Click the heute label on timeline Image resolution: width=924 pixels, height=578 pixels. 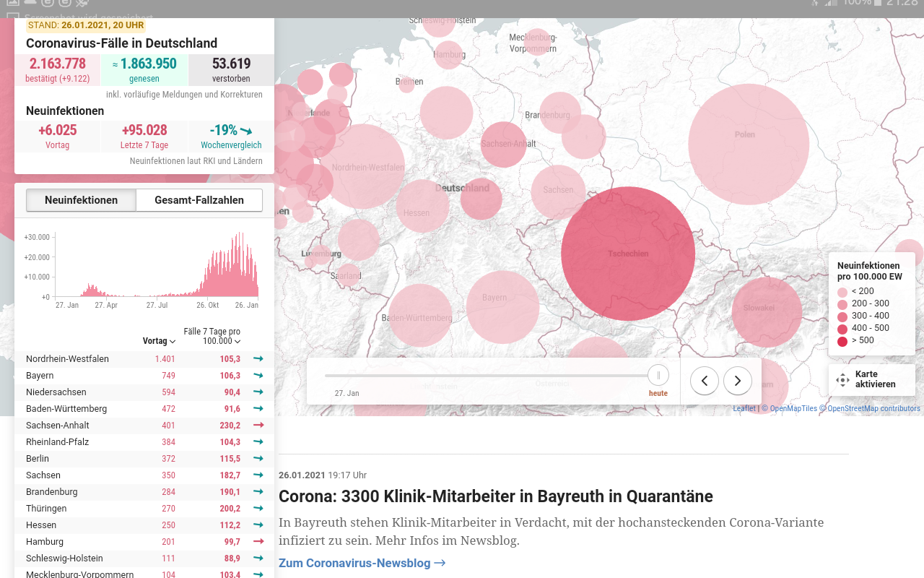[658, 394]
